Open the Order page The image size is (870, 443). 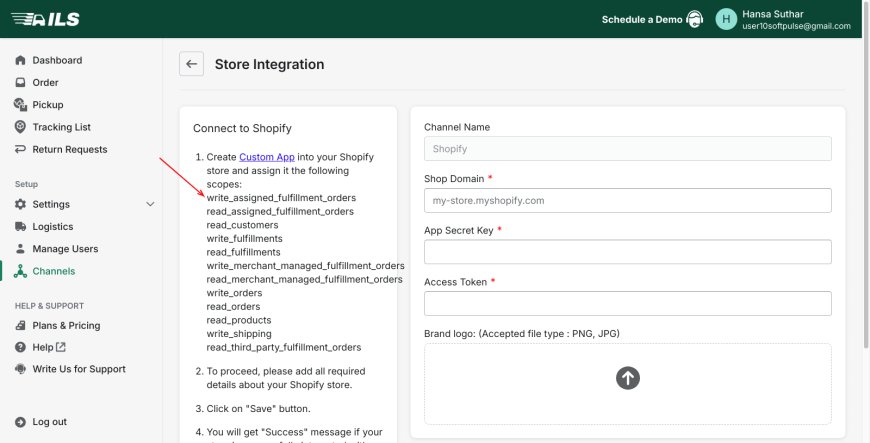pos(45,82)
